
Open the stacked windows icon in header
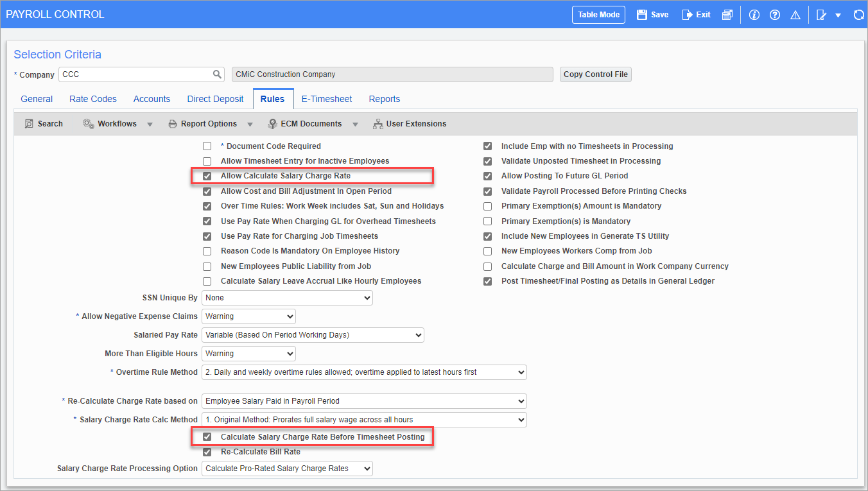pyautogui.click(x=727, y=15)
